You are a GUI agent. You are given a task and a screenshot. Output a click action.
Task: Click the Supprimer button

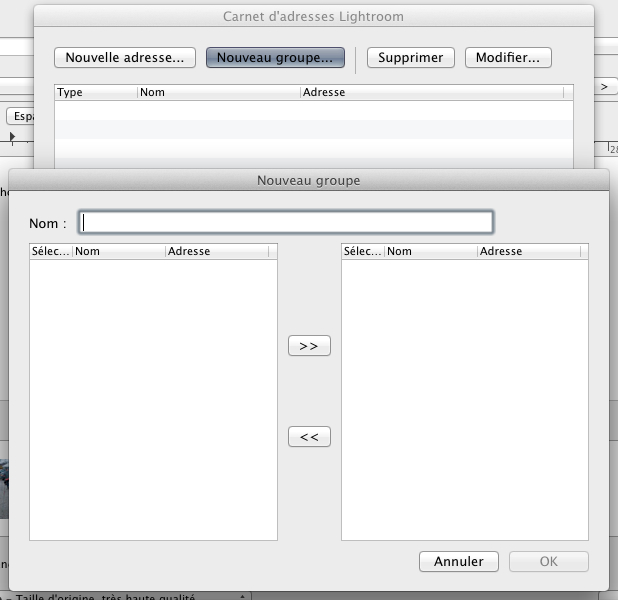pos(411,58)
